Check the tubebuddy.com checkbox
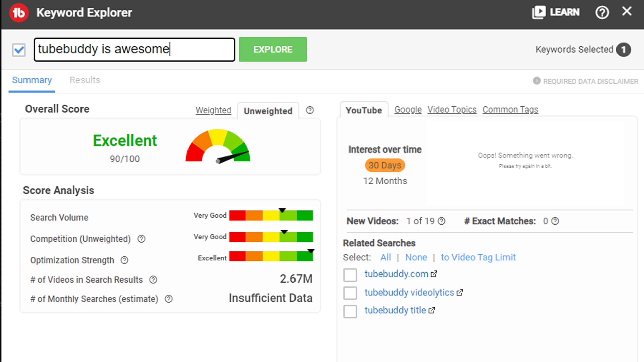644x362 pixels. pos(350,275)
